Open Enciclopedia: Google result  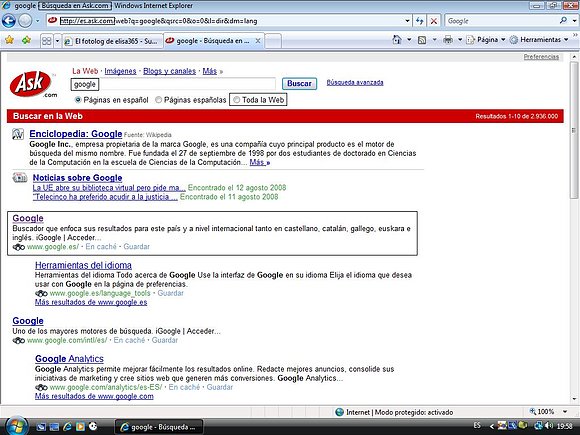[x=76, y=134]
